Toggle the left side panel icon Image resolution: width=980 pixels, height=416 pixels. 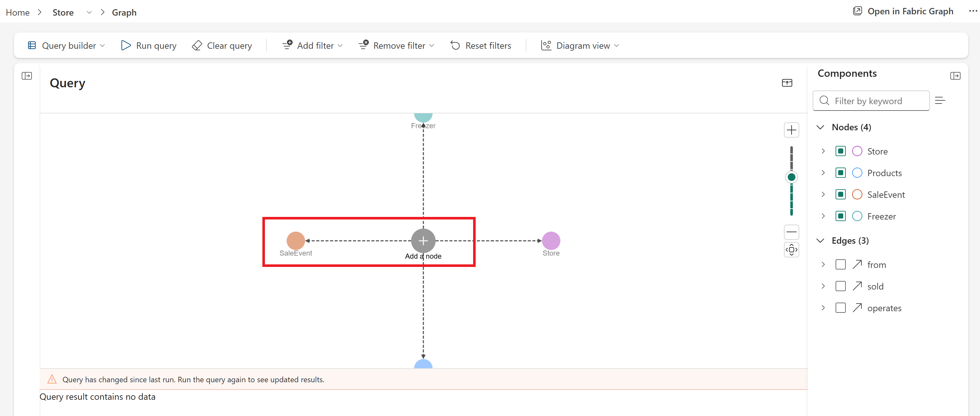click(27, 76)
